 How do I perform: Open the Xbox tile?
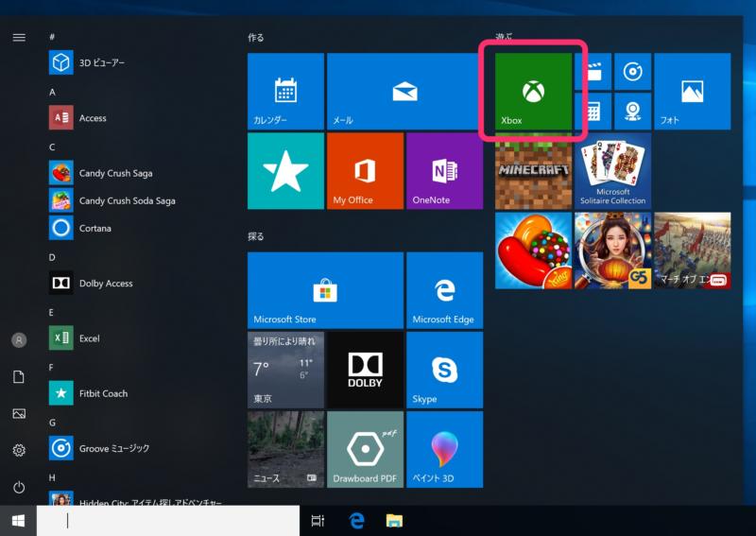533,91
